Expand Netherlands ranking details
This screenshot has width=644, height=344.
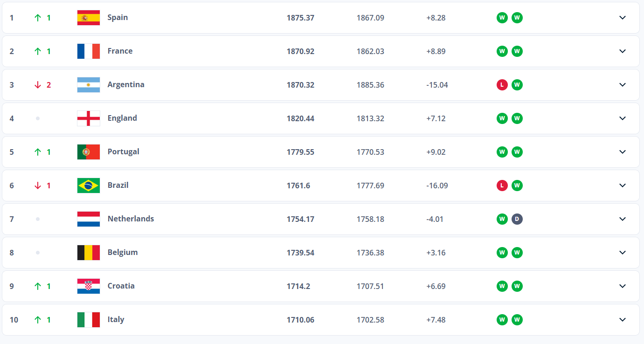tap(622, 219)
